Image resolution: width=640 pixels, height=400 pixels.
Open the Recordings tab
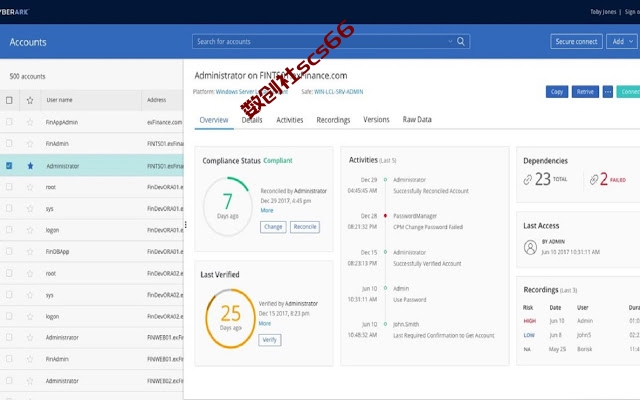(x=333, y=120)
